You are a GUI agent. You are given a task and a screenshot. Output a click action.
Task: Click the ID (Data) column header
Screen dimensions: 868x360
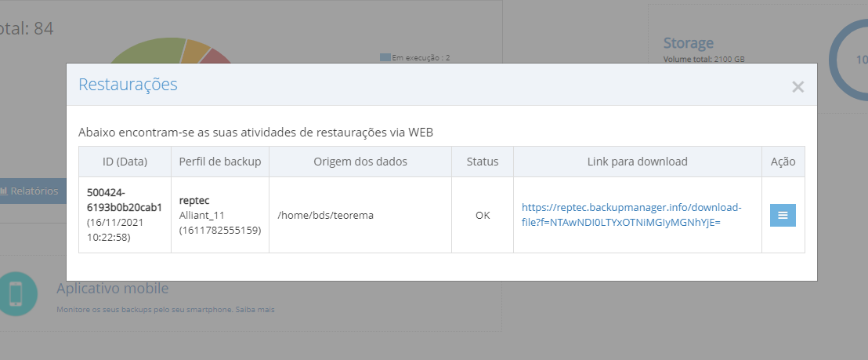tap(125, 162)
